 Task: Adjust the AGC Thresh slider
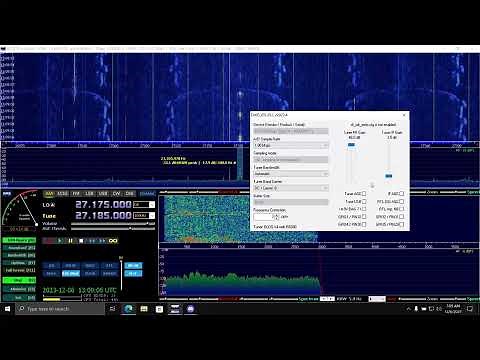pos(113,229)
